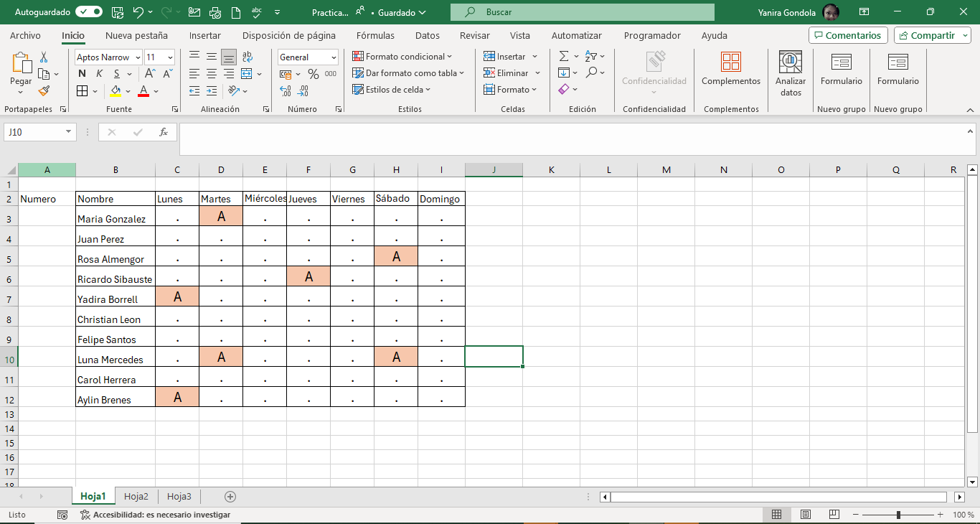Click the yellow fill color swatch
Image resolution: width=980 pixels, height=524 pixels.
[x=116, y=91]
